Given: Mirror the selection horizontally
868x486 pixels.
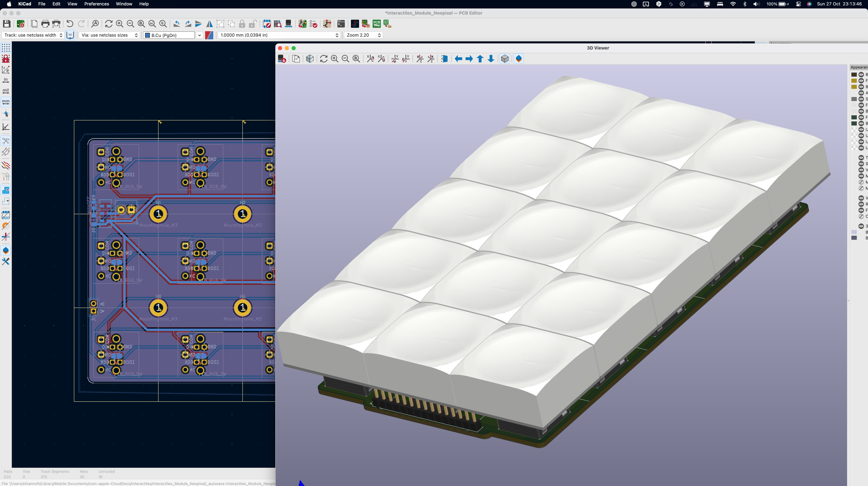Looking at the screenshot, I should click(x=209, y=24).
